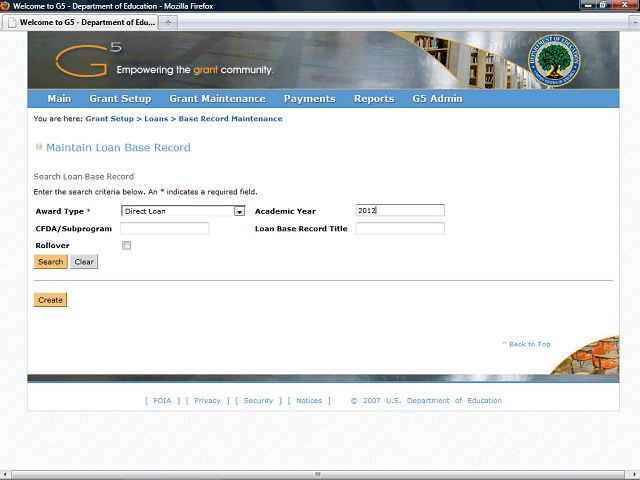Screen dimensions: 640x480
Task: Click the icon beside Maintain Loan Base Record
Action: [39, 147]
